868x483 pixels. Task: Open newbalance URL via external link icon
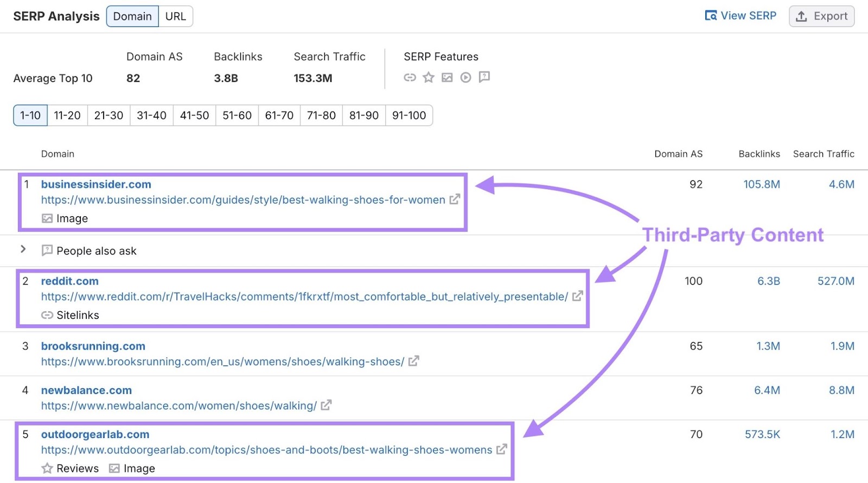[326, 405]
